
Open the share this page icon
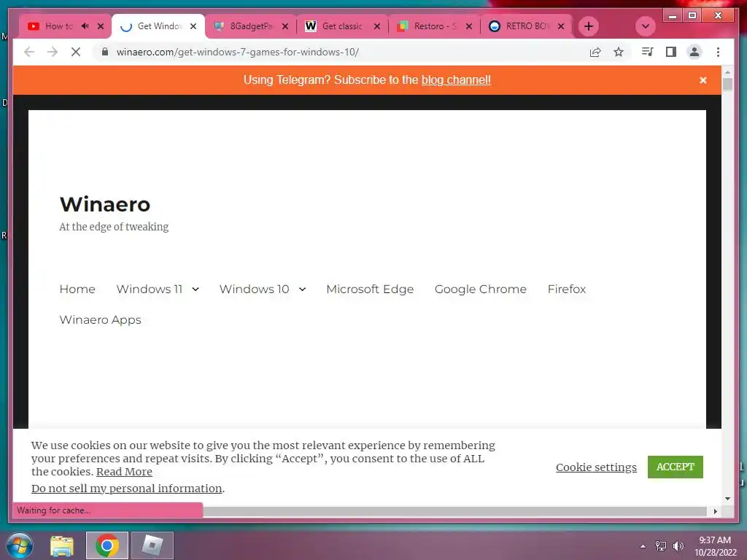(595, 52)
